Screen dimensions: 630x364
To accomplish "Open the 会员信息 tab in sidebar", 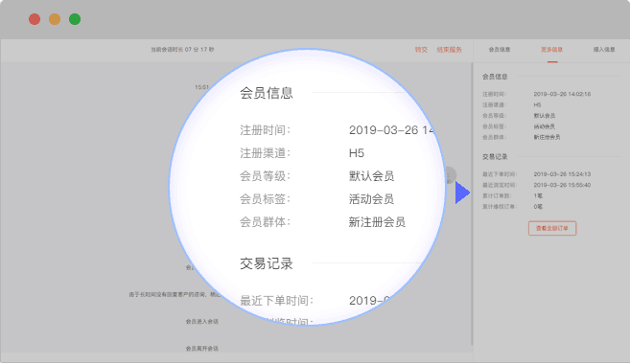I will (x=500, y=50).
